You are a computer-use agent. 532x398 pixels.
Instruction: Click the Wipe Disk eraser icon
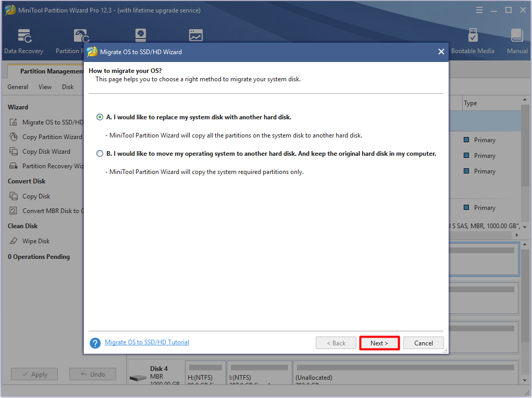pos(13,241)
